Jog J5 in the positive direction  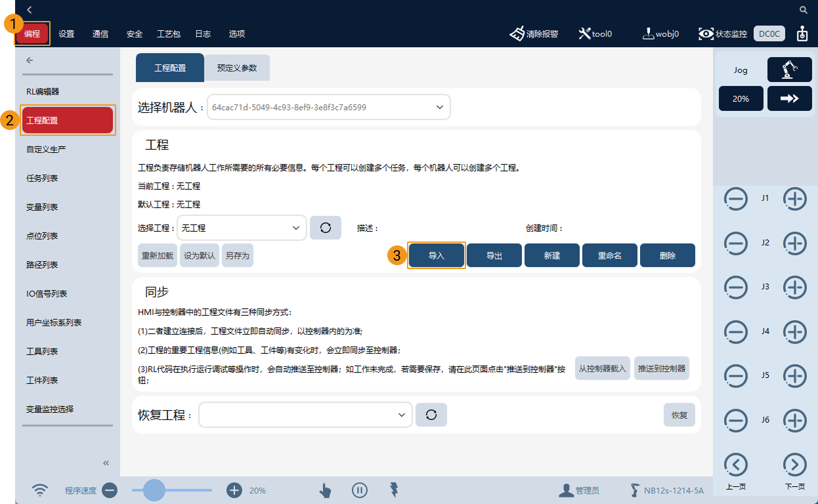click(x=795, y=376)
